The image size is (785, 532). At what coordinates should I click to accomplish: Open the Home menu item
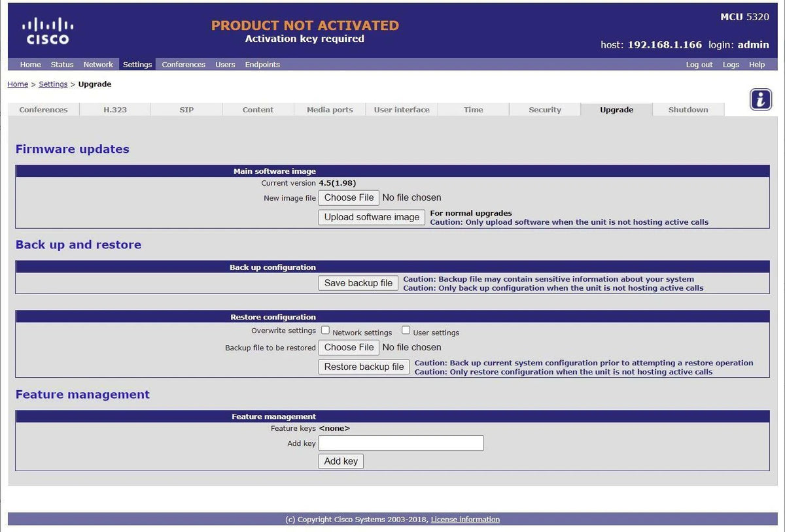pyautogui.click(x=30, y=65)
